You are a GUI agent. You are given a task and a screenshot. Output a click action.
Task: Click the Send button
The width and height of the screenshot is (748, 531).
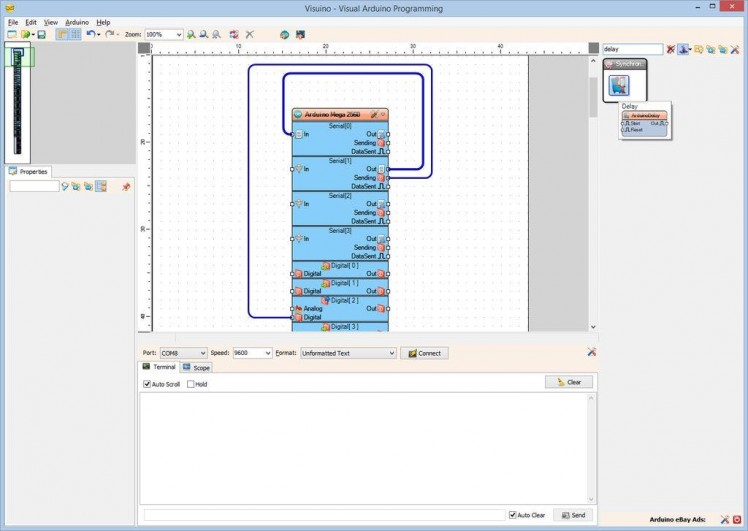(x=573, y=515)
